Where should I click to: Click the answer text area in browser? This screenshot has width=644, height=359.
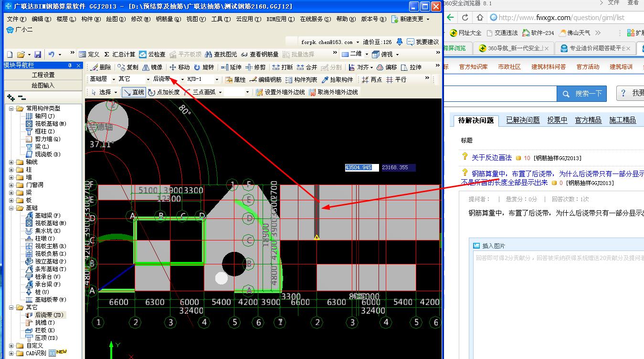(x=558, y=306)
